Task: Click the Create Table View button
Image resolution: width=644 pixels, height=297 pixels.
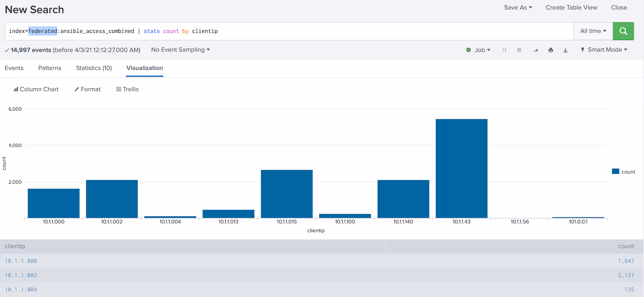Action: point(571,8)
